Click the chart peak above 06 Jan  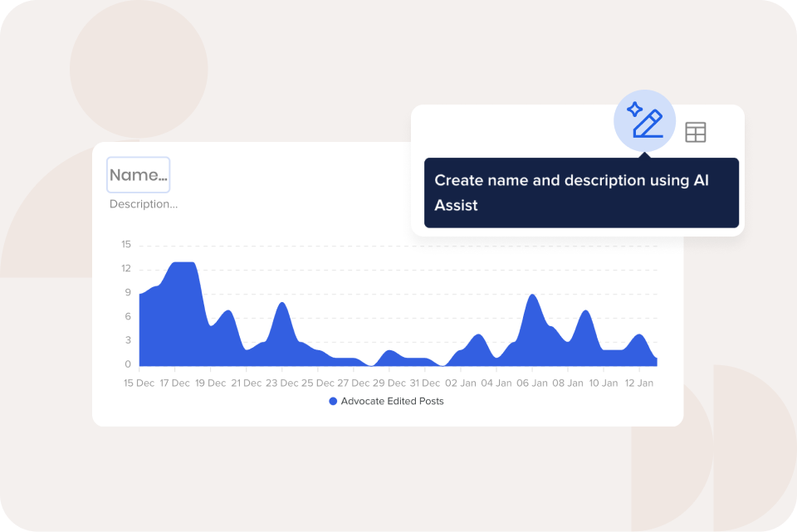[x=533, y=297]
